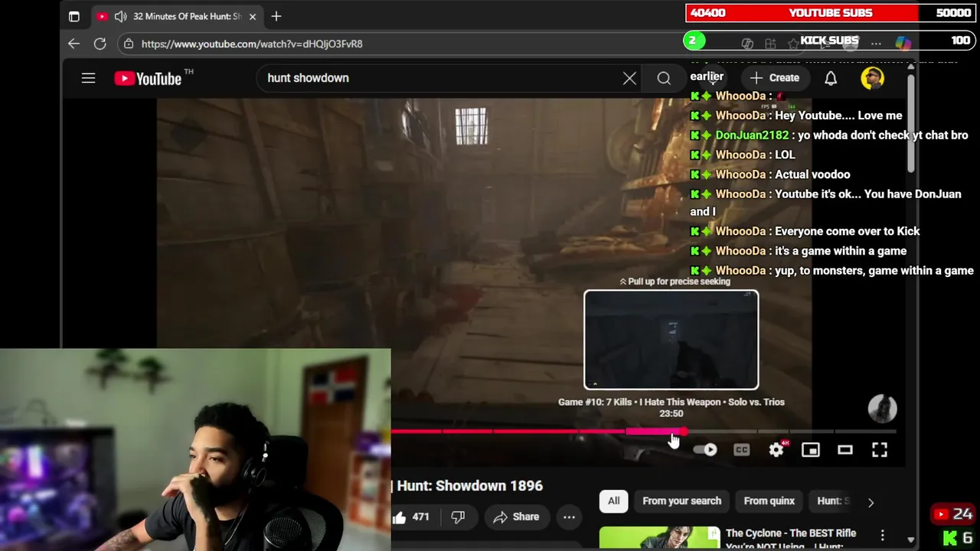Screen dimensions: 980x551
Task: Enter fullscreen video mode
Action: pos(880,450)
